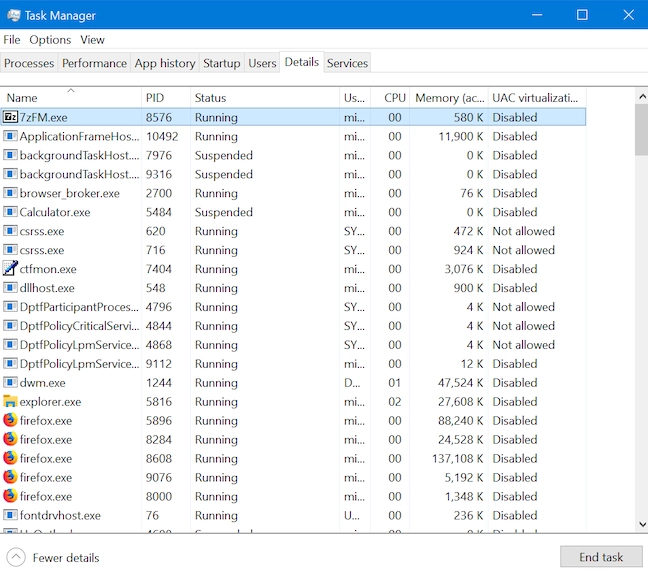Viewport: 648px width, 579px height.
Task: Click PID 9112 cell
Action: click(159, 364)
